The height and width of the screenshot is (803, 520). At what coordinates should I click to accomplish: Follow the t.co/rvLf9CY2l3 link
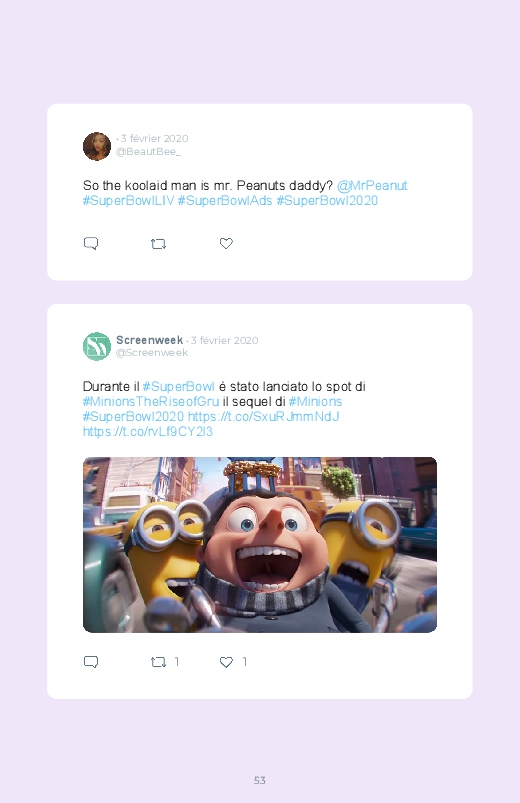tap(148, 432)
